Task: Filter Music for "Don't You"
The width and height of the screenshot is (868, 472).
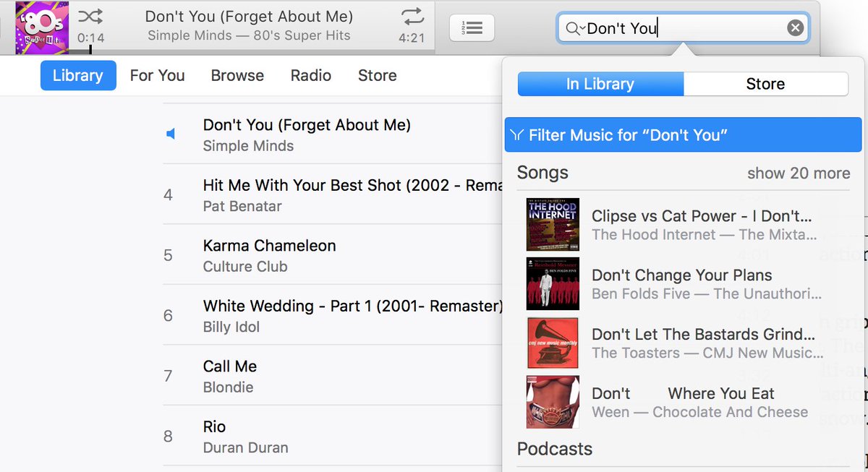Action: tap(683, 135)
